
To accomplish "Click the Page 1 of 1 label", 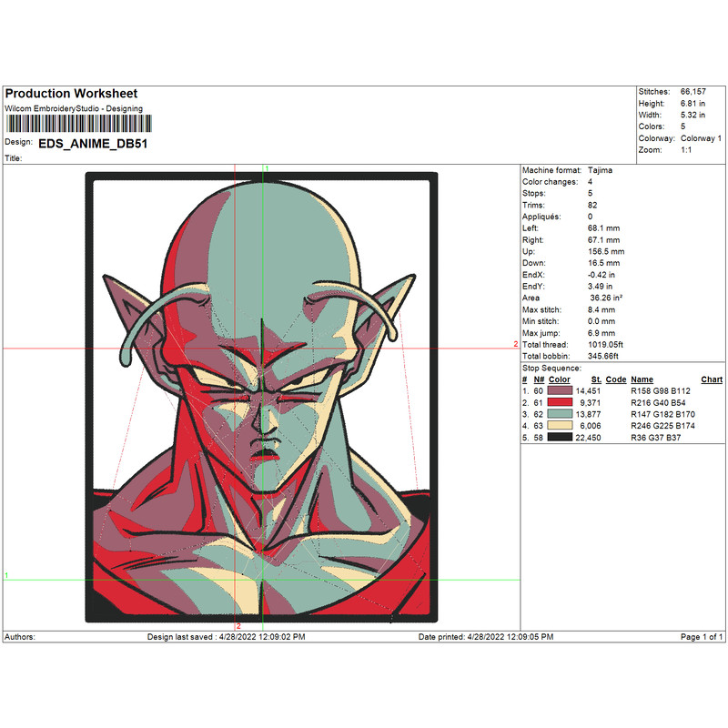I will 702,637.
